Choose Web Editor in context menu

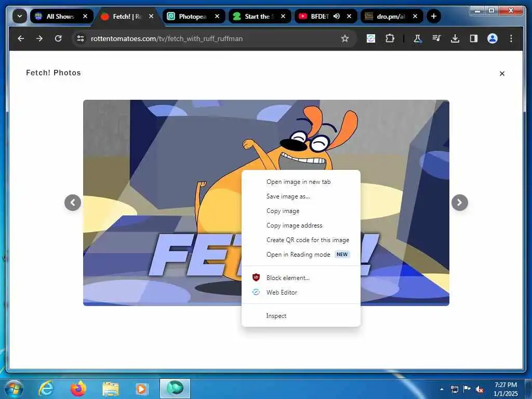tap(301, 292)
